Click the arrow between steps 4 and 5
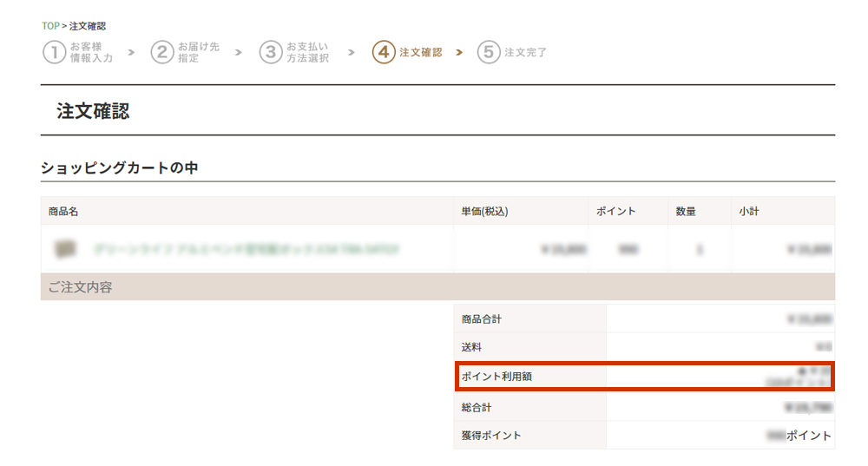This screenshot has height=466, width=868. (459, 53)
